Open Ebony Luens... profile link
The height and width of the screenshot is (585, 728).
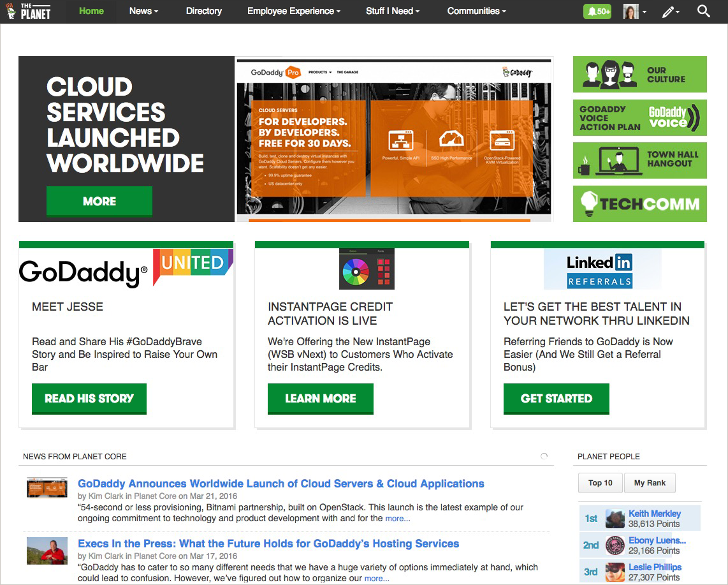(657, 540)
